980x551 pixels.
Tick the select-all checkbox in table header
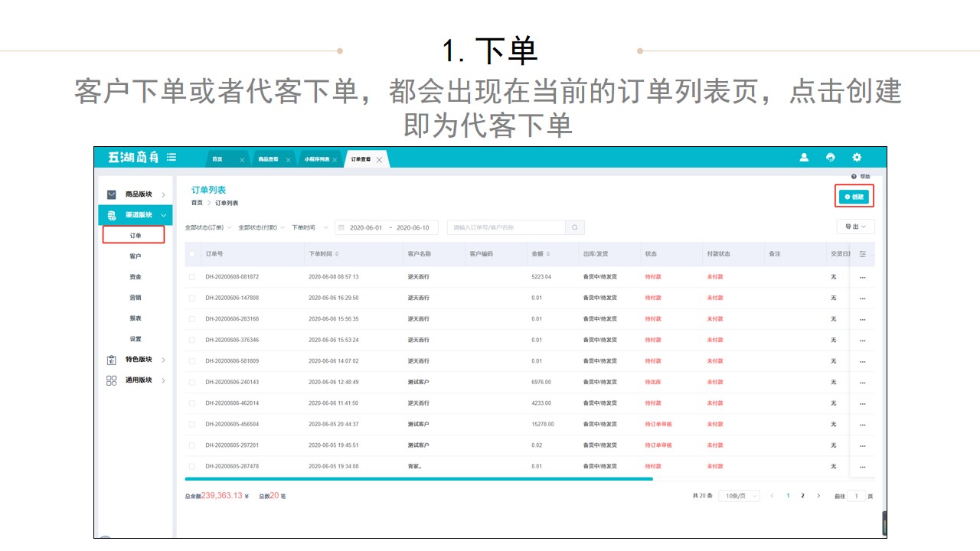[x=192, y=254]
